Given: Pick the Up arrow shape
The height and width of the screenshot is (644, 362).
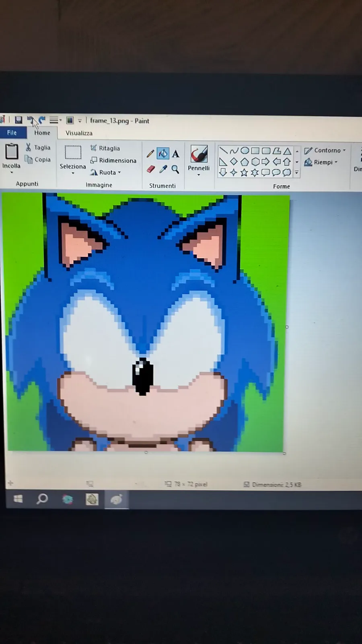Looking at the screenshot, I should click(287, 162).
